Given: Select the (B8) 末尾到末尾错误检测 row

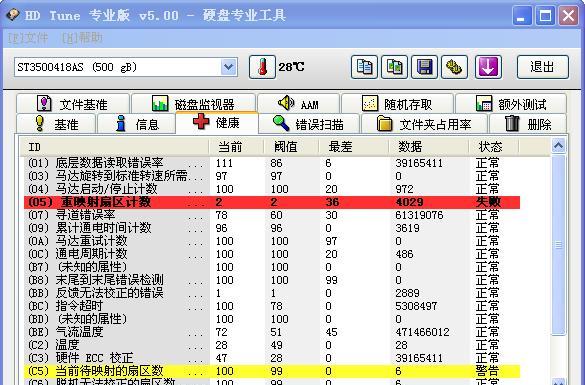Looking at the screenshot, I should pos(272,280).
